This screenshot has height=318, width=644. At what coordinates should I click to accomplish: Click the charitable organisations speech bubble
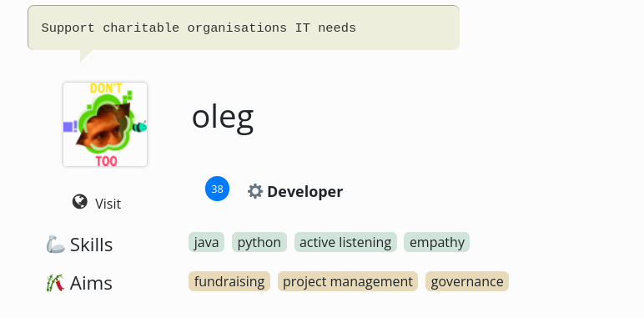(x=243, y=28)
